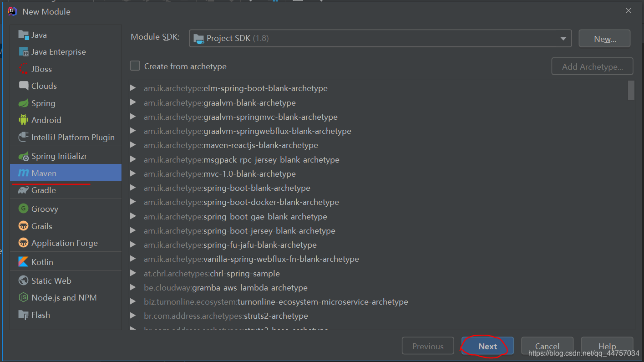644x362 pixels.
Task: Select msgpack-rpc-jersey-blank-archetype row
Action: coord(378,159)
